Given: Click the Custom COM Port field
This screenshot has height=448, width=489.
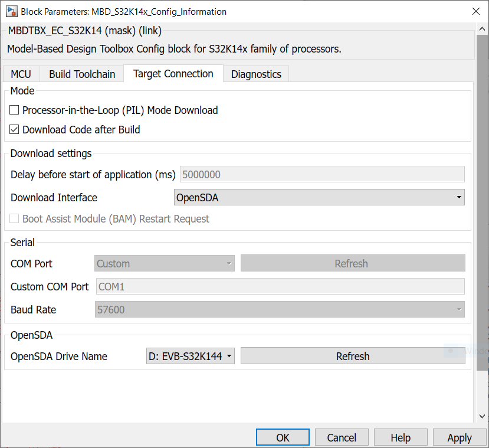Looking at the screenshot, I should [x=280, y=287].
